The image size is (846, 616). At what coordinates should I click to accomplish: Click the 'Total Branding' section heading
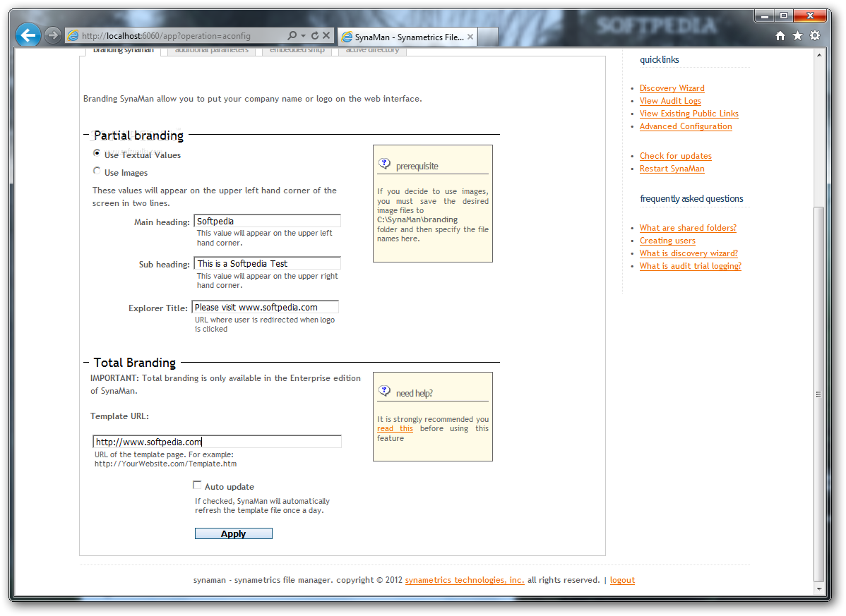pyautogui.click(x=135, y=363)
